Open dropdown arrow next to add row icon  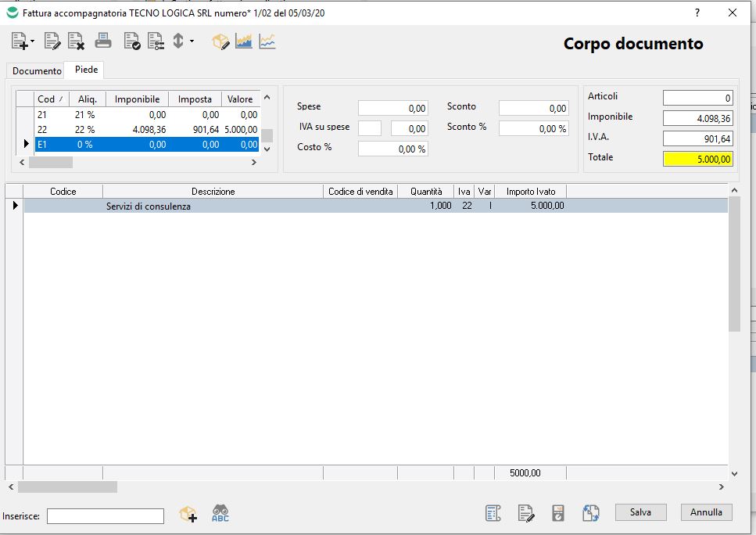33,41
